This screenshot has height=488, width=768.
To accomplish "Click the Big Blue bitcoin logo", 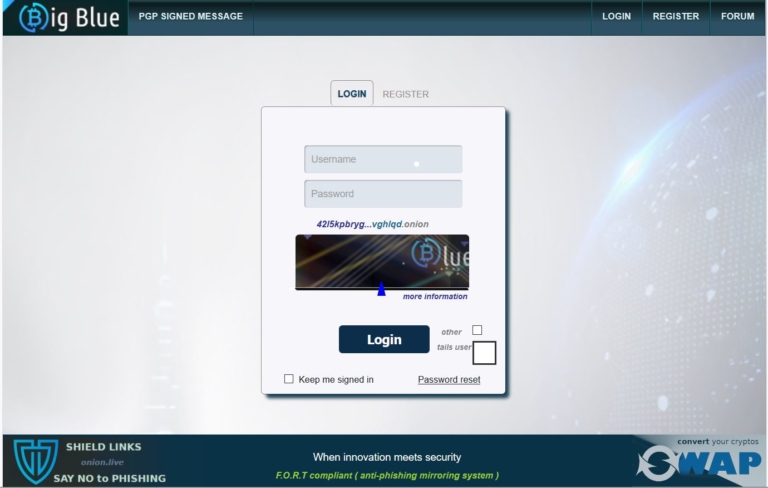I will pyautogui.click(x=69, y=18).
